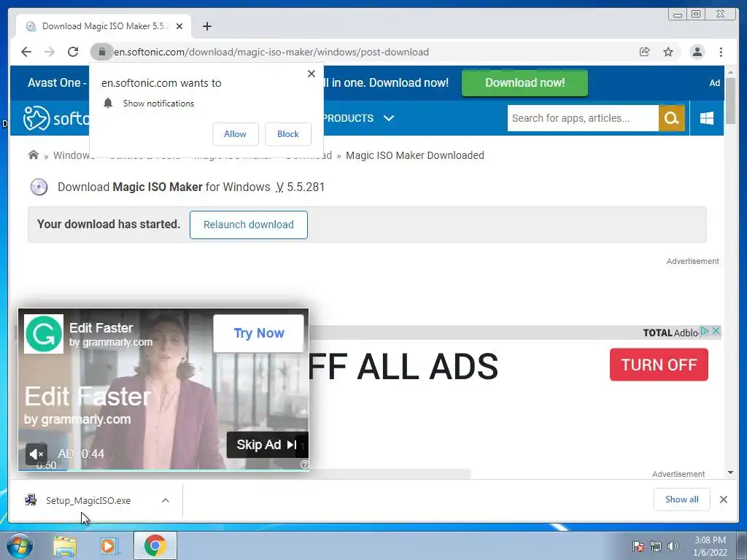Allow notifications from en.softonic.com
Viewport: 747px width, 560px height.
[x=236, y=134]
